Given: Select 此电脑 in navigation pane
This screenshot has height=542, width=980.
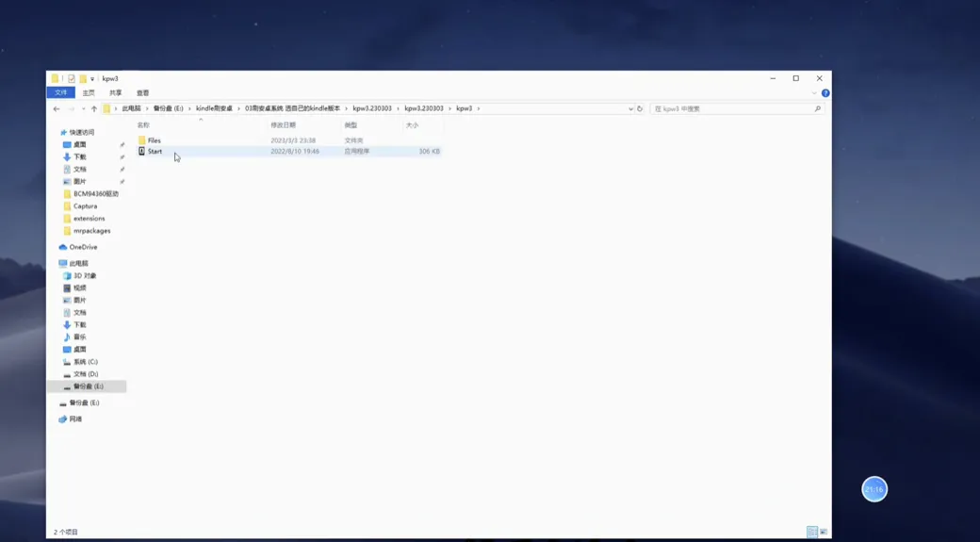Looking at the screenshot, I should 78,264.
